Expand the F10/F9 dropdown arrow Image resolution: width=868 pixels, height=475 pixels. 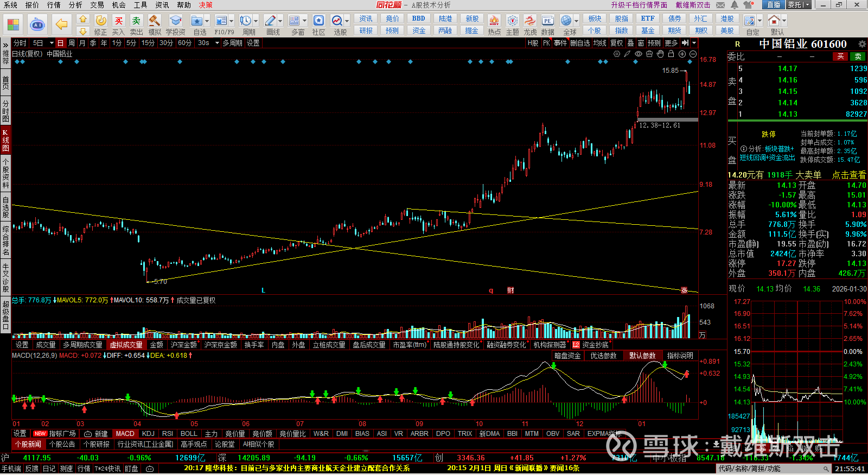coord(232,21)
